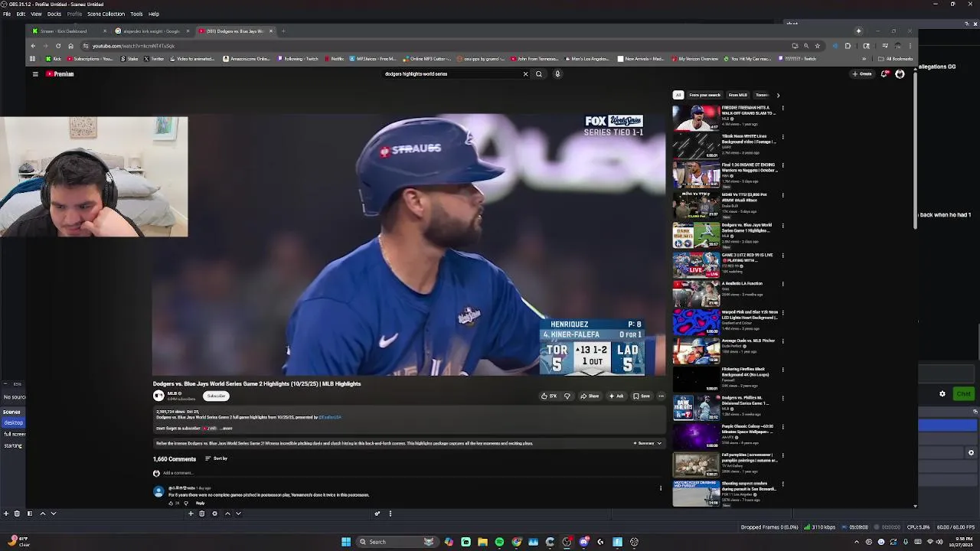The image size is (980, 551).
Task: Open the Chat button in OBS dock
Action: (x=963, y=393)
